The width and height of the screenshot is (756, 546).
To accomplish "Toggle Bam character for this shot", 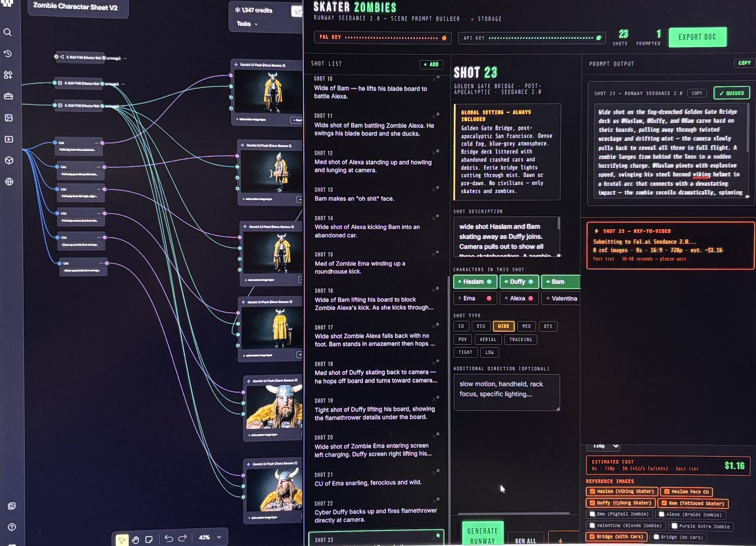I will coord(560,282).
